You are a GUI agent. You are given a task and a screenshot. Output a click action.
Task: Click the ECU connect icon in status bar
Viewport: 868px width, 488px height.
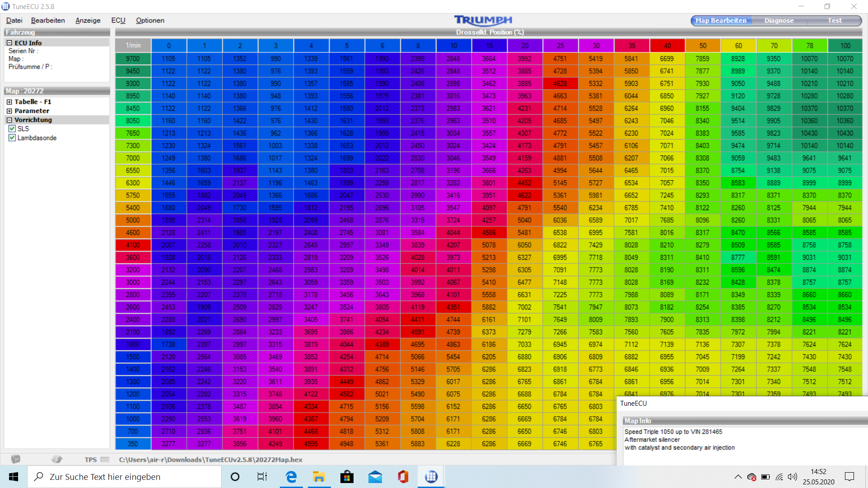(16, 459)
